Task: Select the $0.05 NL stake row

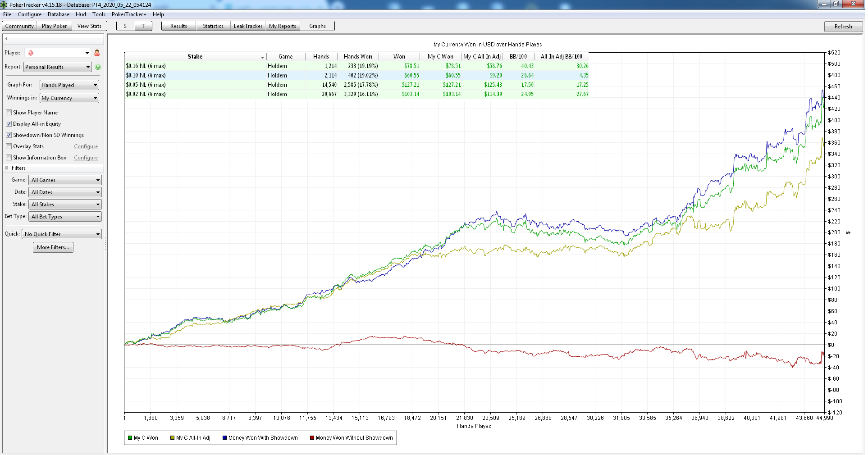Action: 356,85
